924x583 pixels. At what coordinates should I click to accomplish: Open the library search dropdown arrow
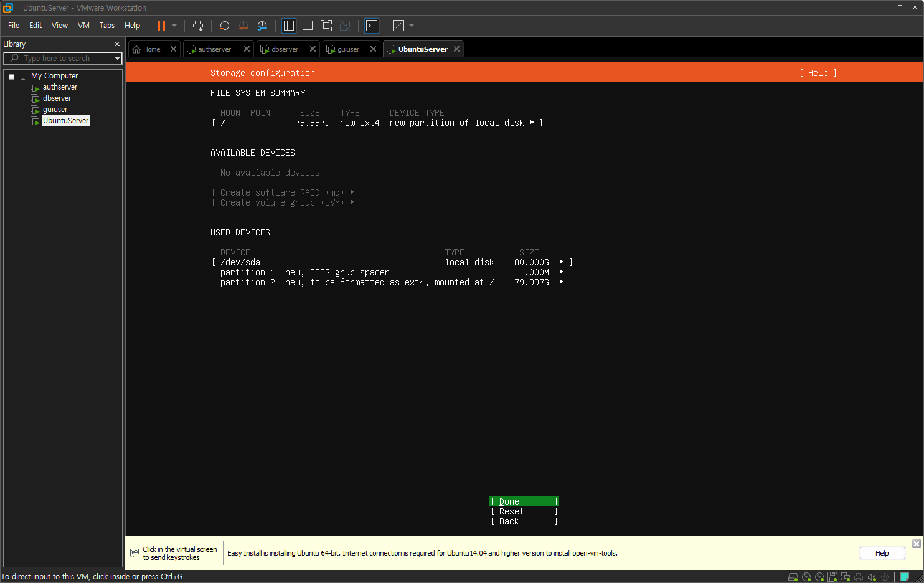pyautogui.click(x=117, y=58)
